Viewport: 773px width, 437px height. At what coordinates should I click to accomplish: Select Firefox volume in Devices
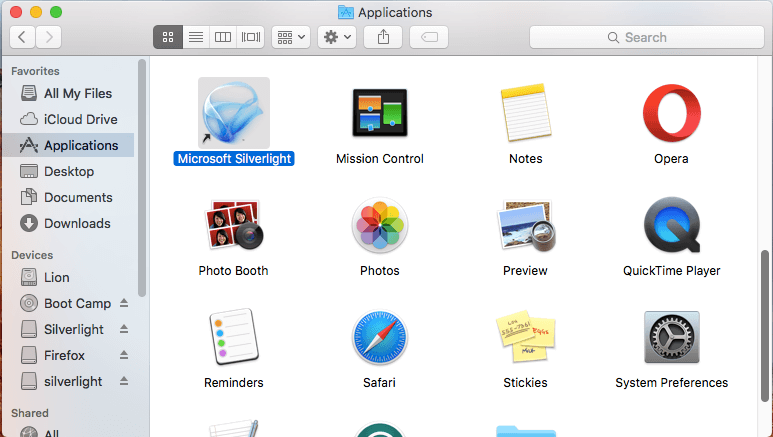[52, 355]
